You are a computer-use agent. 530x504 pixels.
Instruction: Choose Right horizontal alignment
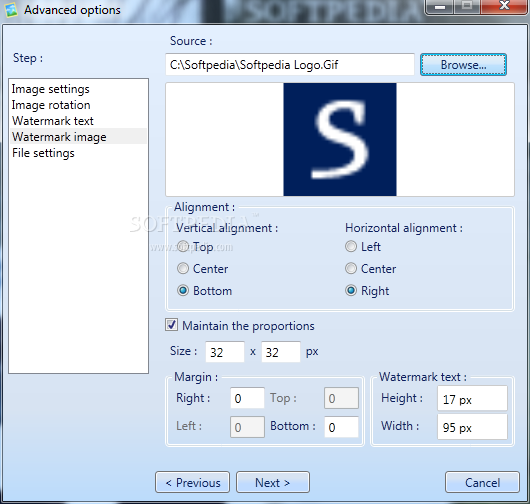(351, 290)
